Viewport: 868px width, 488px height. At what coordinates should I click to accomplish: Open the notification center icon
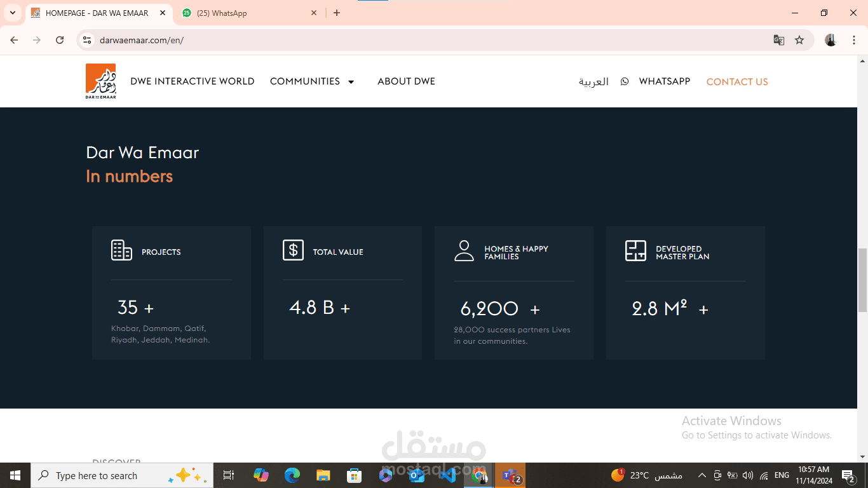[848, 475]
